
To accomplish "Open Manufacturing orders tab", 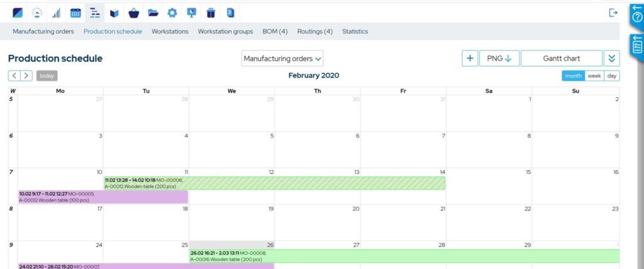I will [43, 31].
